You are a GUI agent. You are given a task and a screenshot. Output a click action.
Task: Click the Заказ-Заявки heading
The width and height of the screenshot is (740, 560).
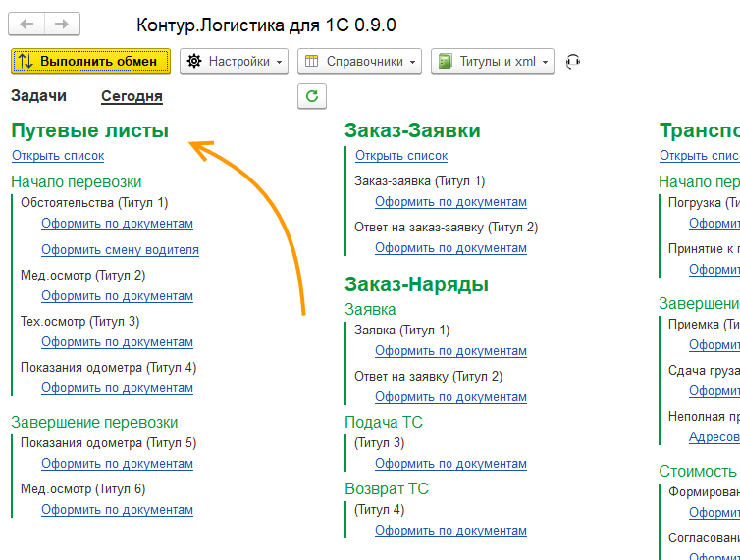(412, 130)
